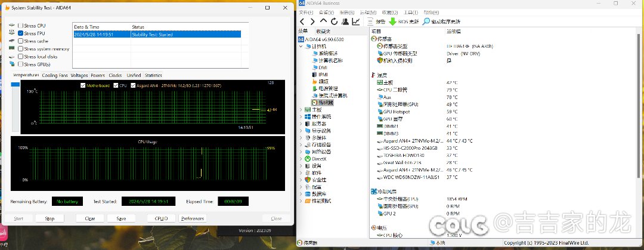This screenshot has height=250, width=644.
Task: Open the 收藏夹 favorites tab
Action: [x=323, y=32]
